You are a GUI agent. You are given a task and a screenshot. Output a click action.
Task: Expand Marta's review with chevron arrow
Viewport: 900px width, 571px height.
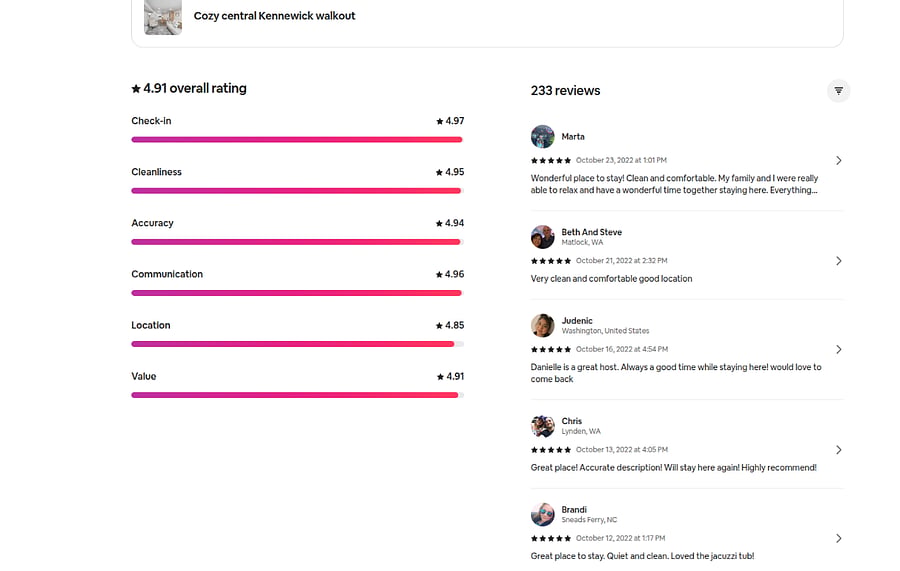click(839, 161)
